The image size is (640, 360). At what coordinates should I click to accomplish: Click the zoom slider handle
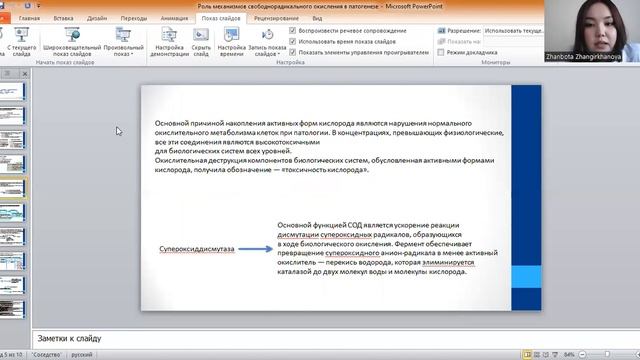607,355
